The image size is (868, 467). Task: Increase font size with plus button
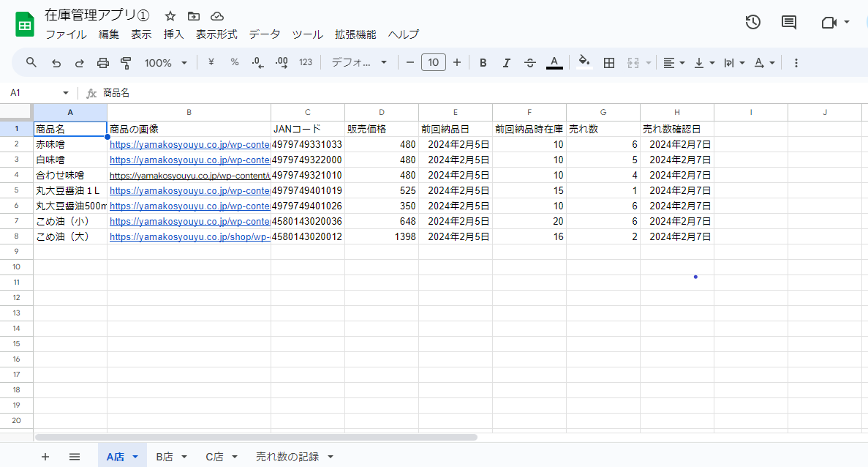[457, 63]
